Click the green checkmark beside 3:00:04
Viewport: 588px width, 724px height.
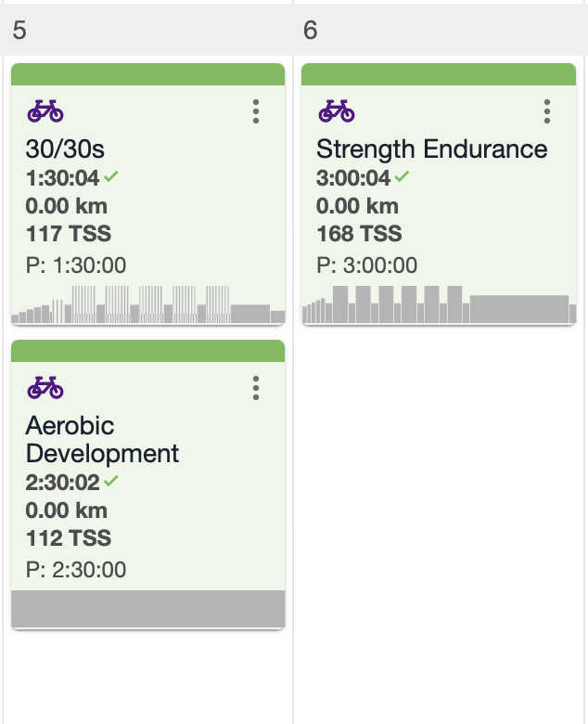[402, 176]
